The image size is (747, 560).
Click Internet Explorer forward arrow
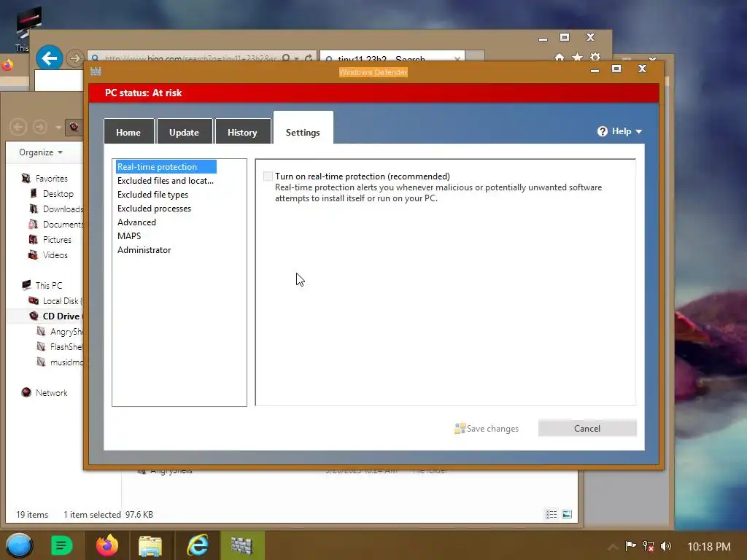[x=74, y=58]
